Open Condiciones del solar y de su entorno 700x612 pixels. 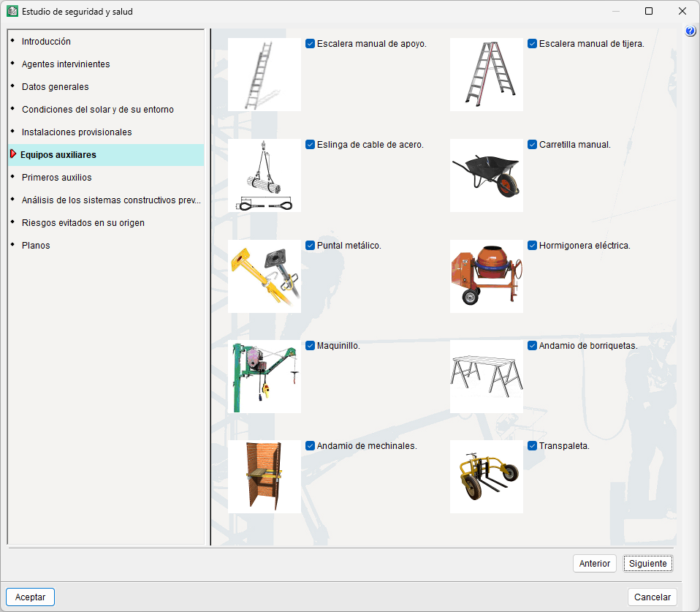click(x=106, y=110)
